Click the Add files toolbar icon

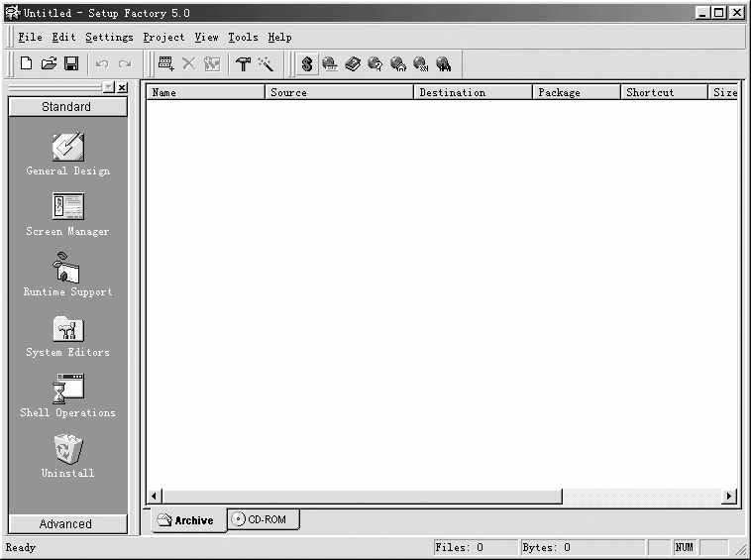pyautogui.click(x=165, y=63)
